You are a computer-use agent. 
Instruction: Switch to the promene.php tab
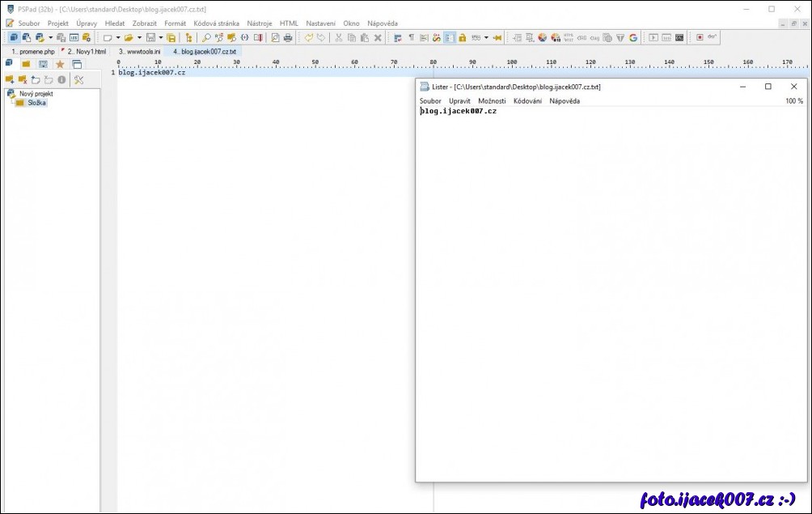32,51
